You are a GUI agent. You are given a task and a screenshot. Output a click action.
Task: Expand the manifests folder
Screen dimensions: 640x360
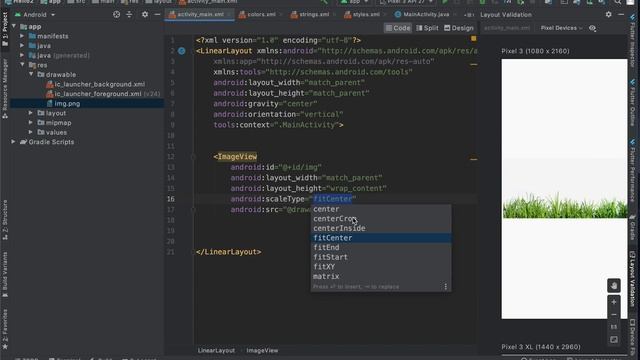click(22, 36)
